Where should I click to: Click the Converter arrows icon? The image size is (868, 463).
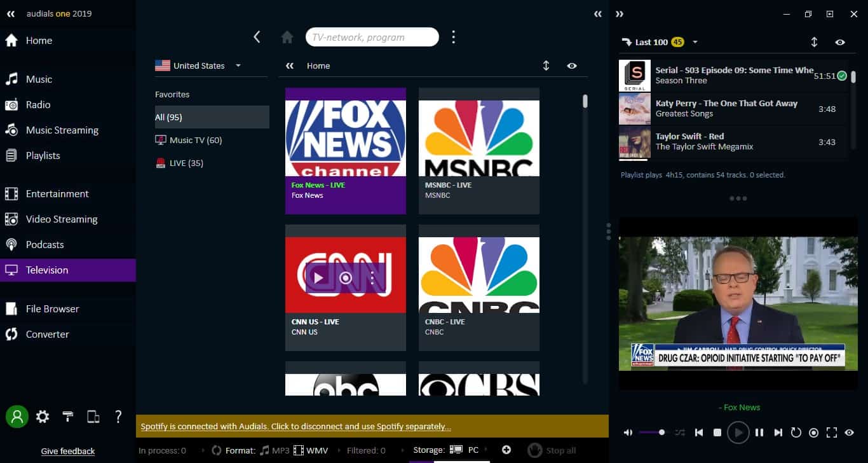click(11, 335)
